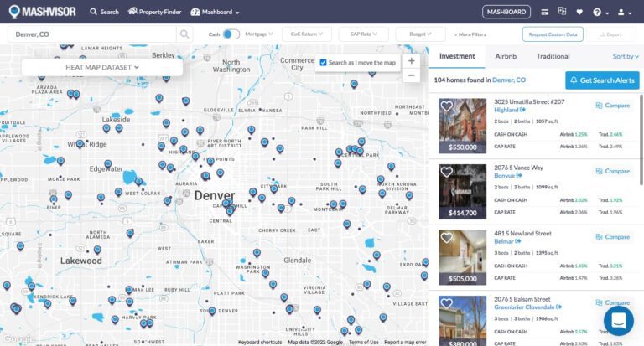The height and width of the screenshot is (346, 644).
Task: Open the blue chat support bubble
Action: [x=618, y=320]
